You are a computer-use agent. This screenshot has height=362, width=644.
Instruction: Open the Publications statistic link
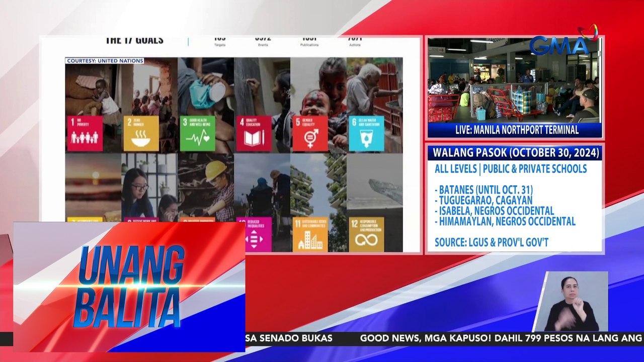coord(309,45)
